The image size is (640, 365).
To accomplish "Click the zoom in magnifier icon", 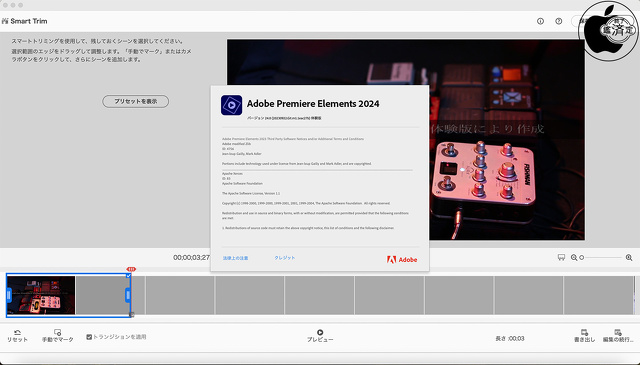I will pos(629,257).
